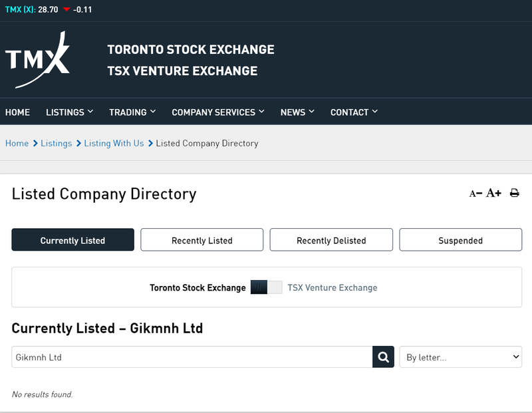
Task: Click the print page icon
Action: click(x=514, y=194)
